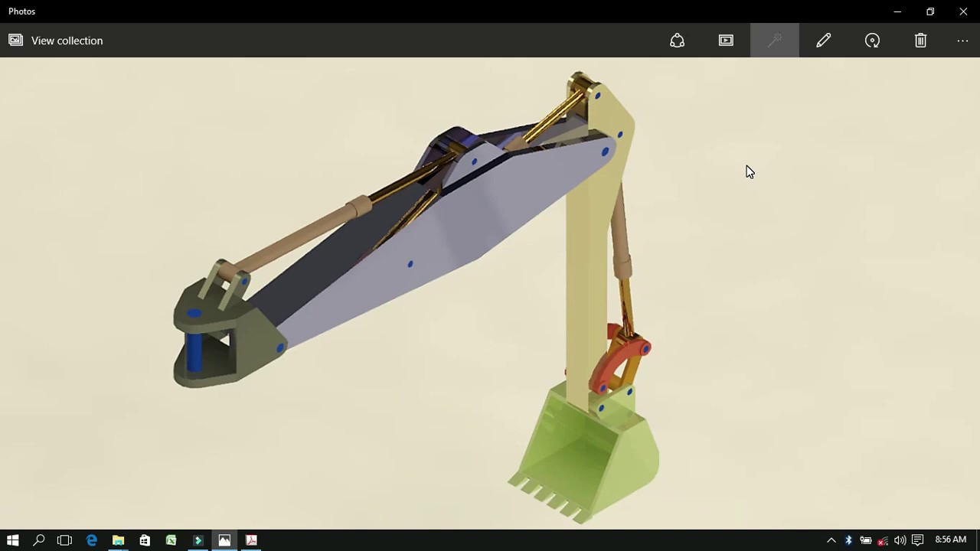Select the Photos app taskbar button
The width and height of the screenshot is (980, 551).
pyautogui.click(x=224, y=540)
